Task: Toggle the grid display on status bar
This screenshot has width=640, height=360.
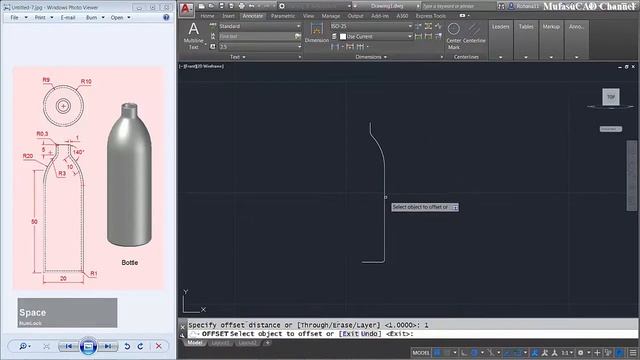Action: pyautogui.click(x=437, y=352)
